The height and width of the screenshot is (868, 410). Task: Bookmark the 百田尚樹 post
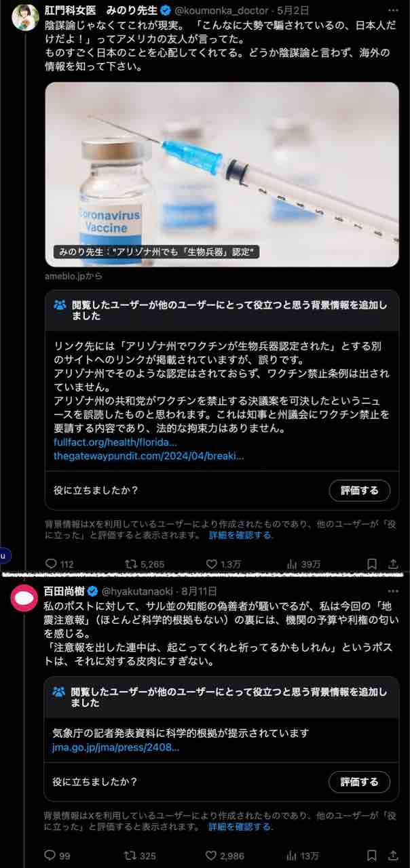pyautogui.click(x=372, y=855)
